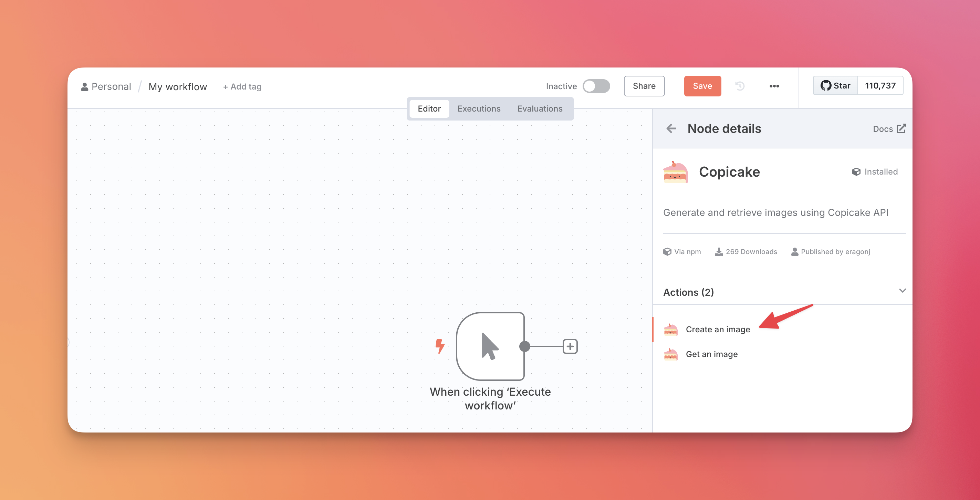
Task: Click the 269 Downloads label
Action: [x=746, y=251]
